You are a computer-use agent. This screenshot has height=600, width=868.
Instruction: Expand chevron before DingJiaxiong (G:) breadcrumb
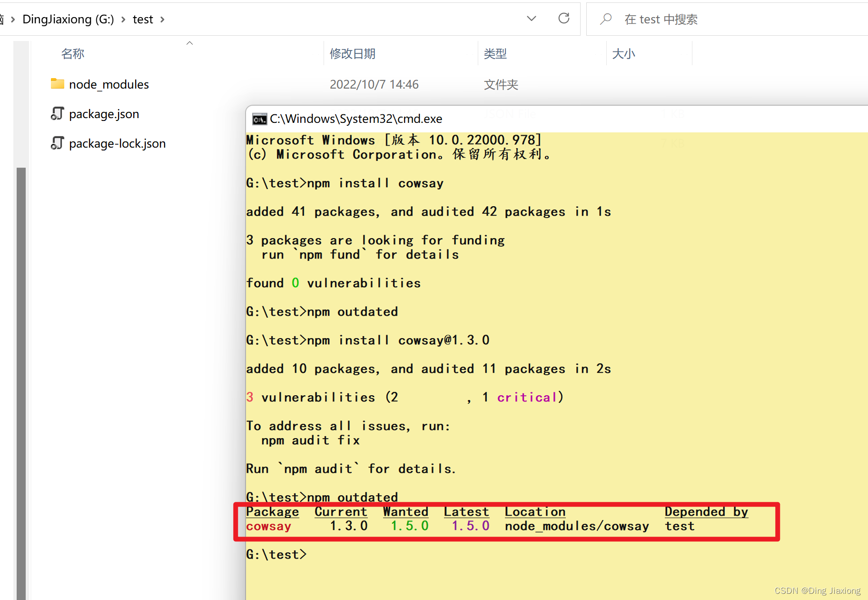(x=13, y=19)
